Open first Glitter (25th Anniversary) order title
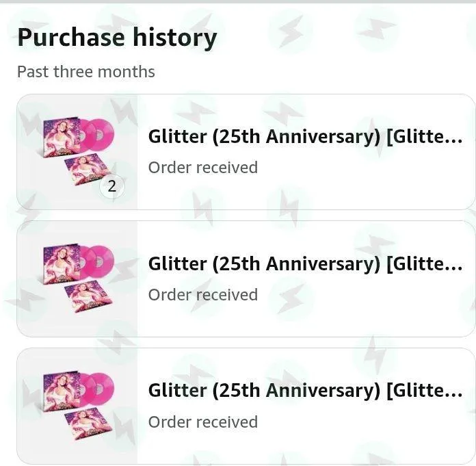 point(306,137)
